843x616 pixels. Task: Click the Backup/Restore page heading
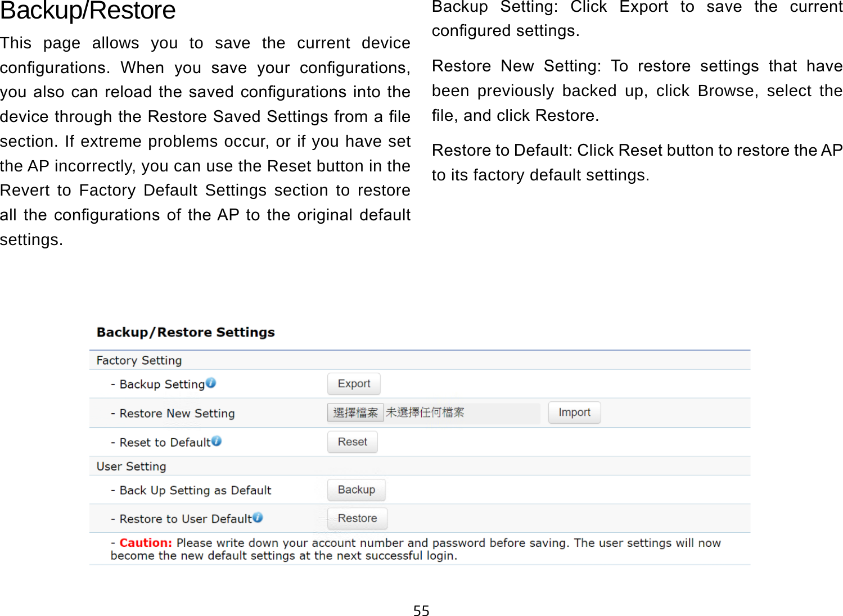click(x=88, y=11)
